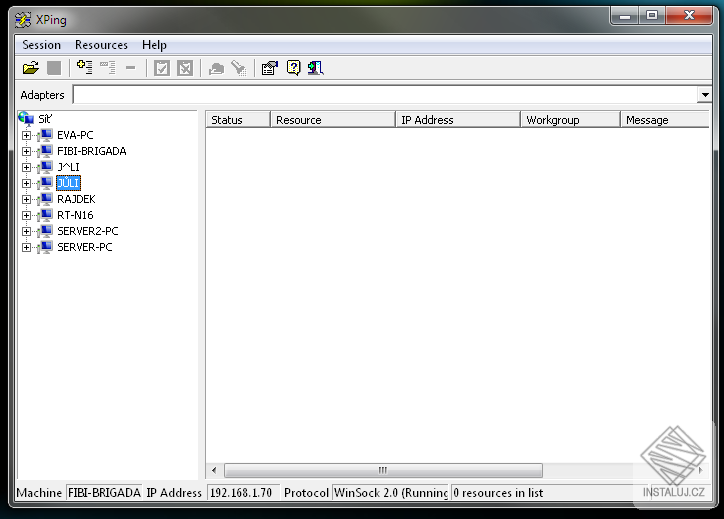Open the Resources menu

pyautogui.click(x=101, y=45)
